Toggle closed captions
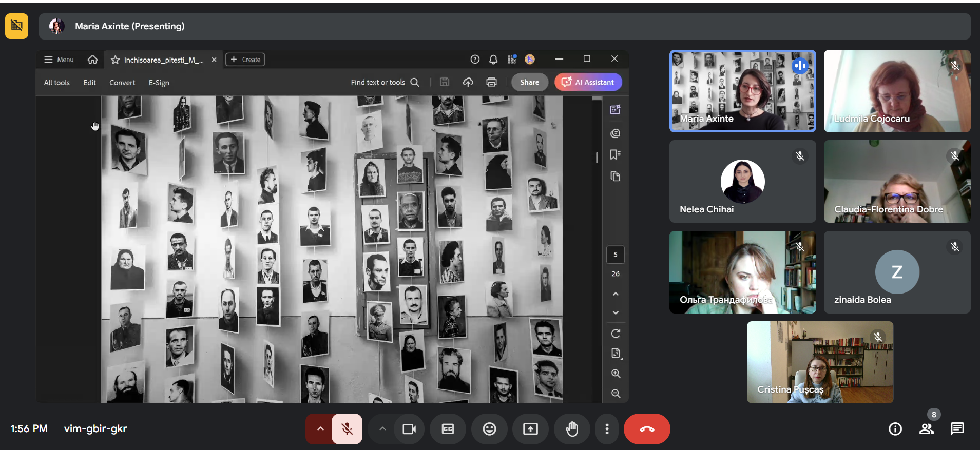Image resolution: width=980 pixels, height=450 pixels. tap(448, 429)
